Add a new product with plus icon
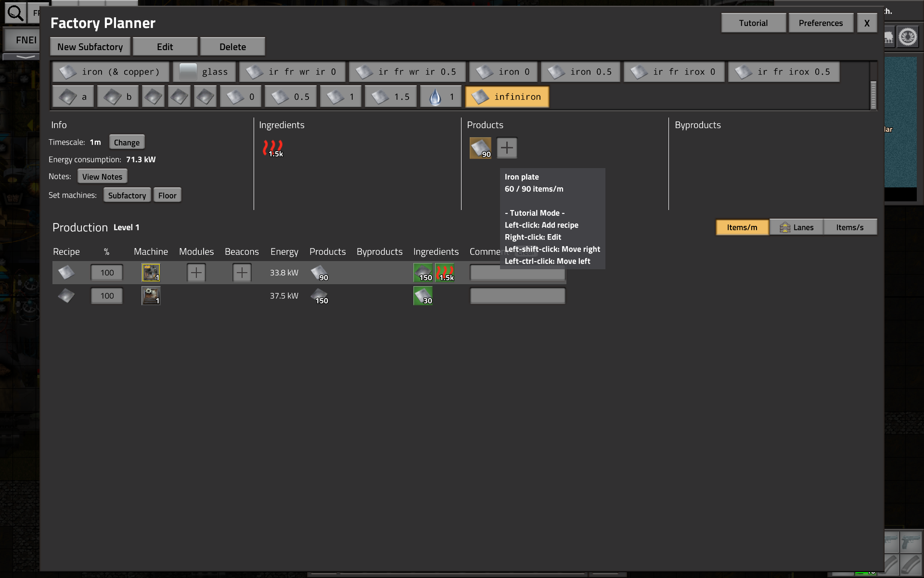Screen dimensions: 924x578 507,148
